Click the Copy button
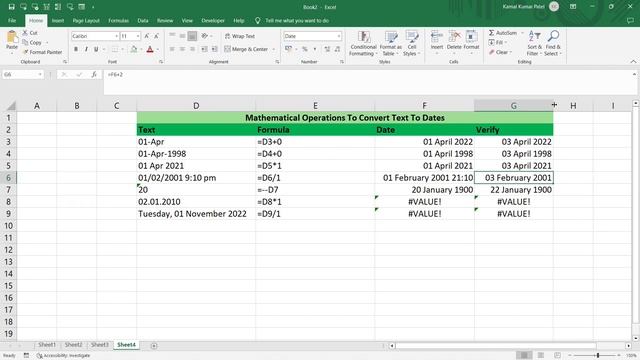The height and width of the screenshot is (360, 640). (32, 42)
